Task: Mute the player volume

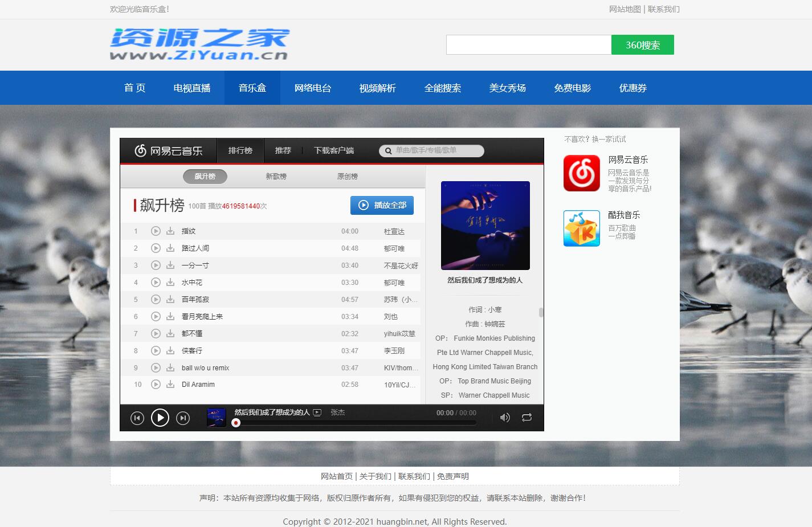Action: pos(504,418)
